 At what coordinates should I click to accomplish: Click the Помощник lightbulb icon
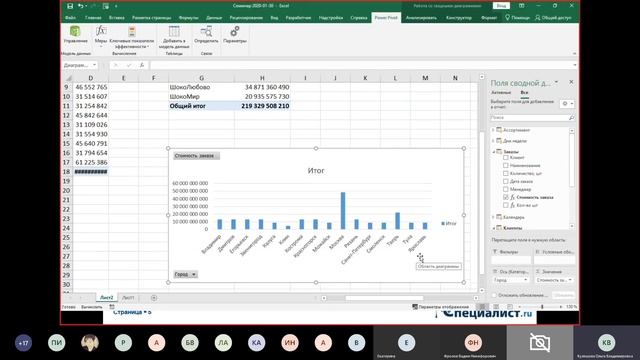[x=507, y=18]
